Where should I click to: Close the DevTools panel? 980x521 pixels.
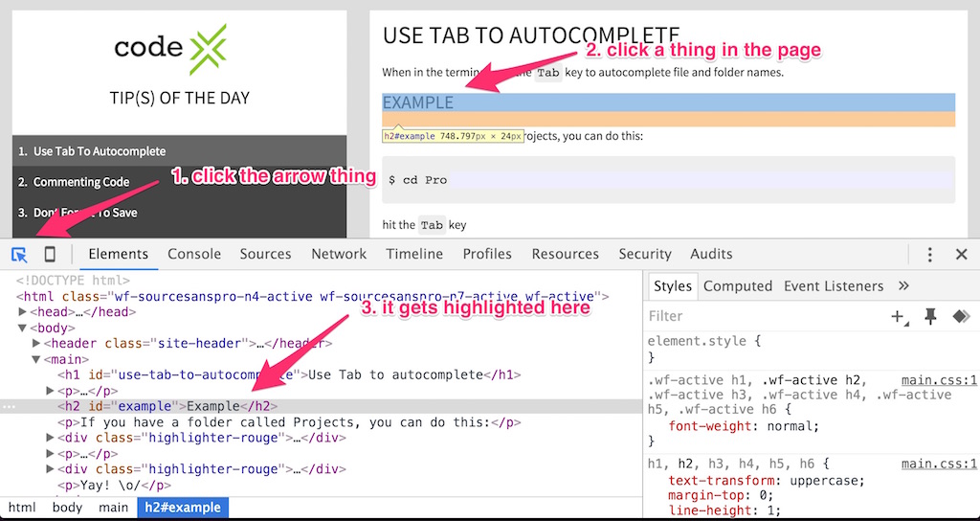tap(961, 255)
